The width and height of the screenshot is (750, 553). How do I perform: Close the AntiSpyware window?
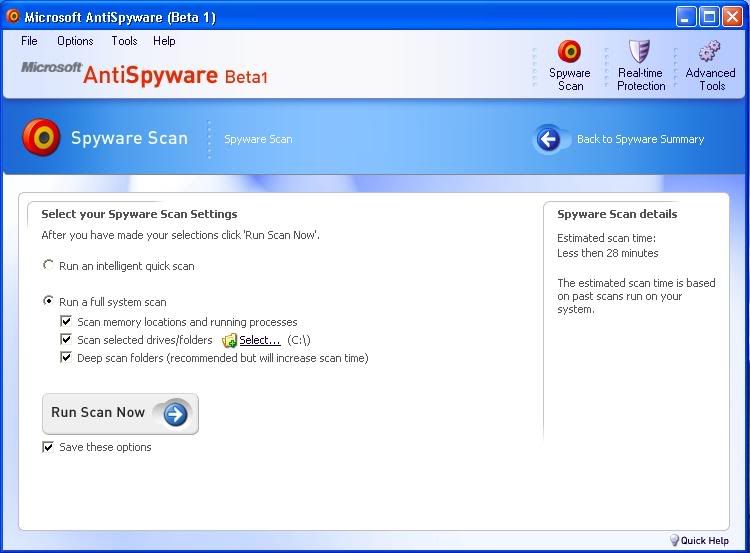coord(732,17)
